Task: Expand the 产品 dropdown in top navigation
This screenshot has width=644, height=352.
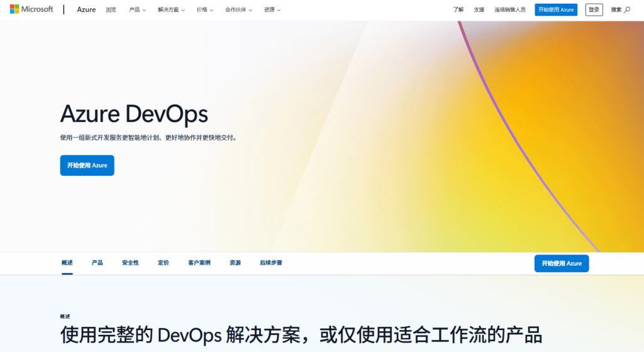Action: tap(137, 9)
